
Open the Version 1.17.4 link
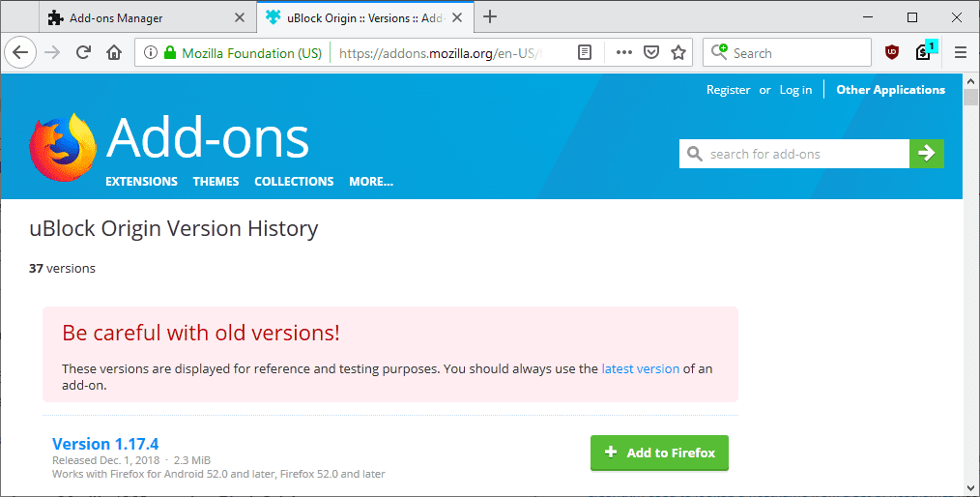pyautogui.click(x=105, y=444)
